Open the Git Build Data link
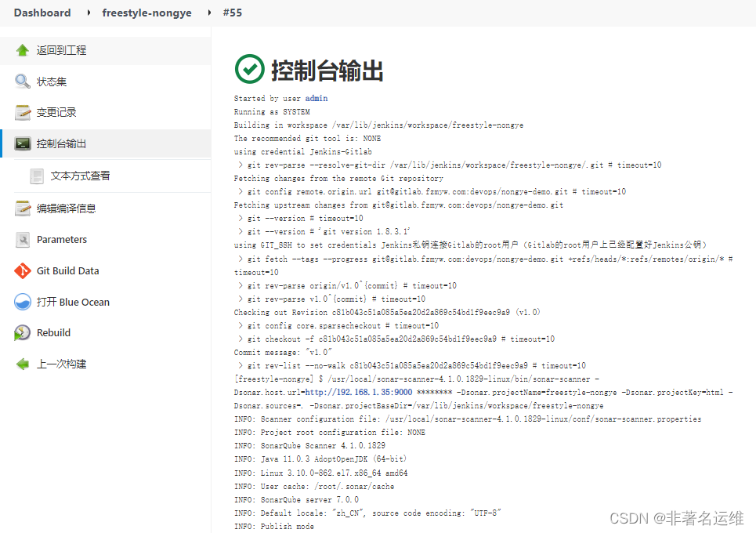This screenshot has width=756, height=533. pyautogui.click(x=67, y=271)
